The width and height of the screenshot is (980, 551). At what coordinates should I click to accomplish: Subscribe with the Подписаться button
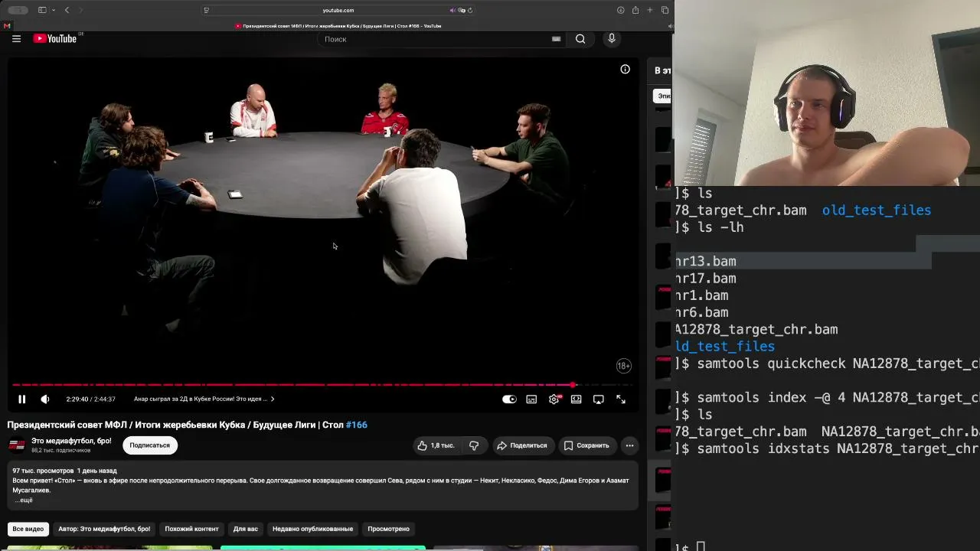[x=150, y=445]
